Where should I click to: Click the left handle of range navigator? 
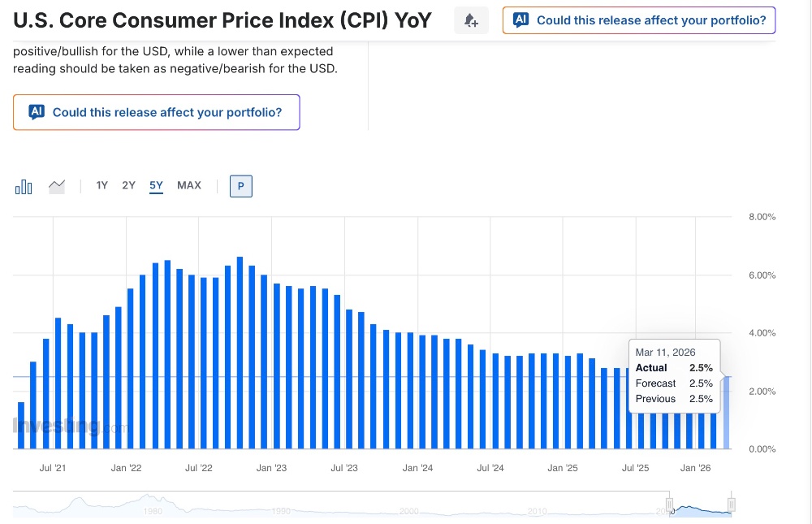pos(670,505)
